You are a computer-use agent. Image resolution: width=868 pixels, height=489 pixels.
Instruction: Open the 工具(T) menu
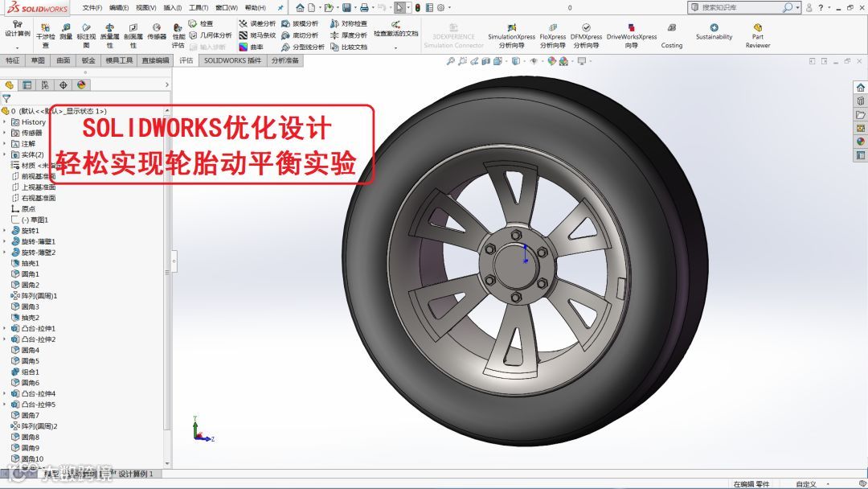[199, 8]
